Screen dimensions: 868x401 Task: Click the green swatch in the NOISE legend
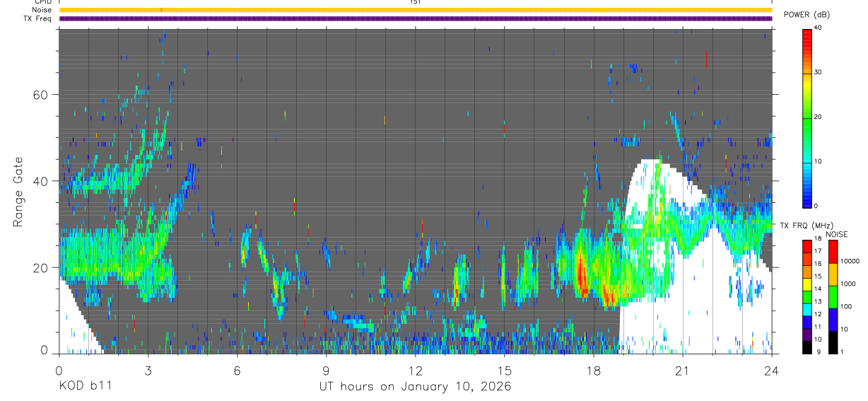[833, 297]
